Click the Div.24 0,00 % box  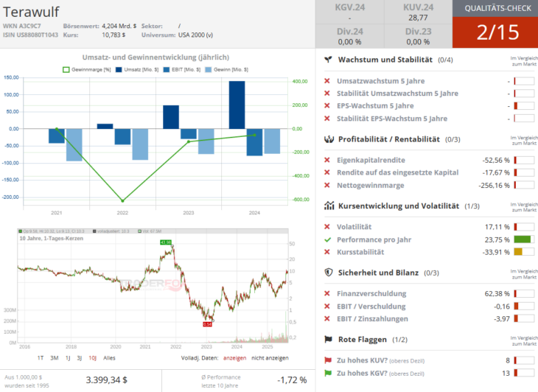tap(349, 36)
